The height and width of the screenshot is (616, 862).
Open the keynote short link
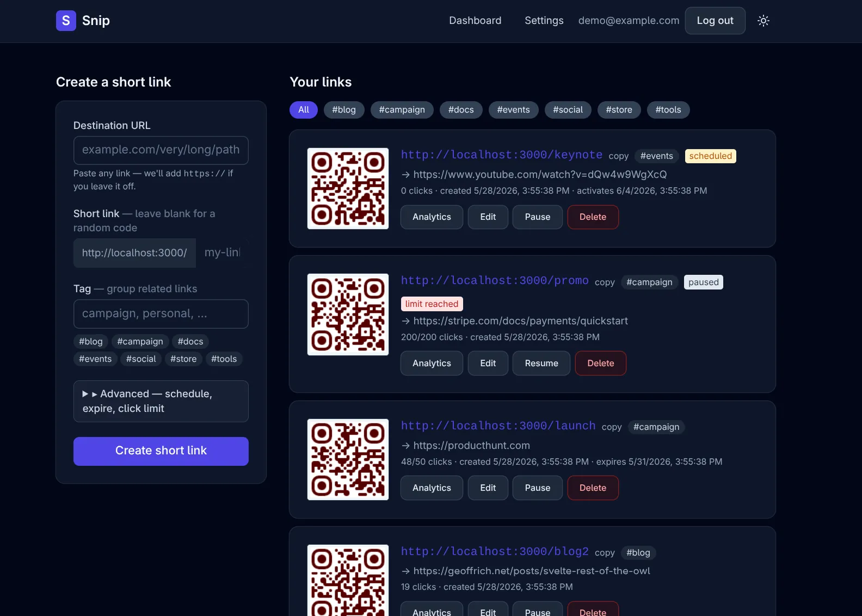[x=502, y=155]
